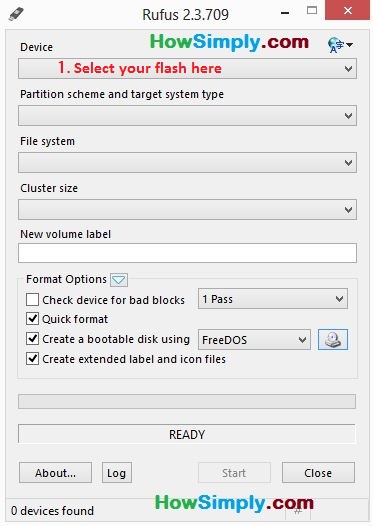Open the File system dropdown
Viewport: 373px width, 526px height.
[187, 163]
